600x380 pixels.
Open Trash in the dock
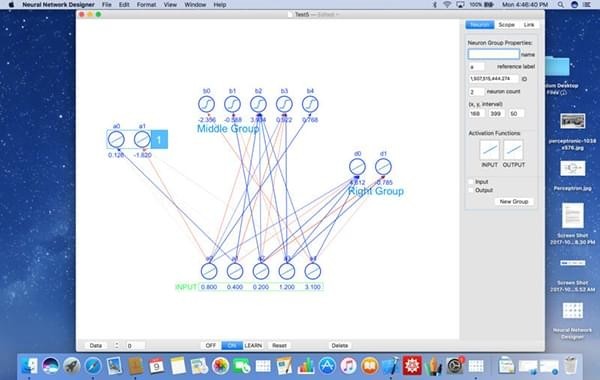[570, 365]
